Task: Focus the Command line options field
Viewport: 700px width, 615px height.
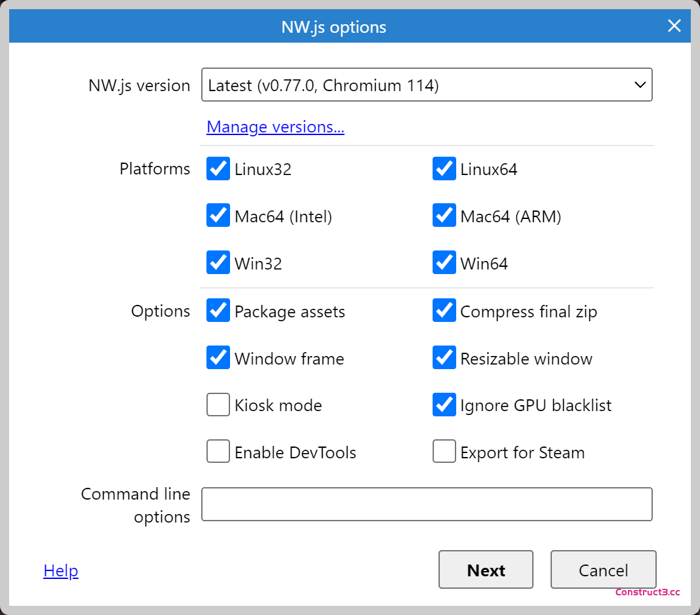Action: coord(427,504)
